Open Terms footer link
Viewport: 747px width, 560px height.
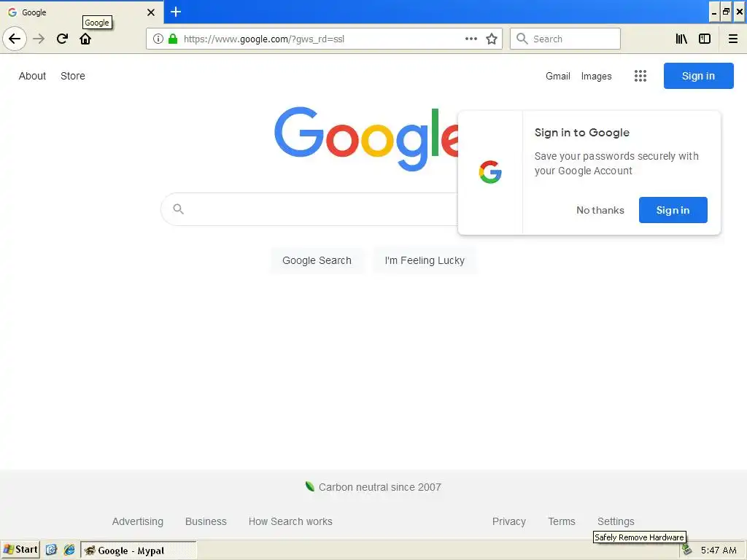[562, 521]
